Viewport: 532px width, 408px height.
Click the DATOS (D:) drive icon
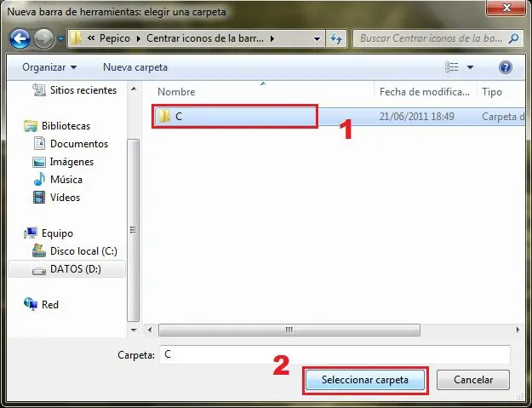tap(39, 271)
